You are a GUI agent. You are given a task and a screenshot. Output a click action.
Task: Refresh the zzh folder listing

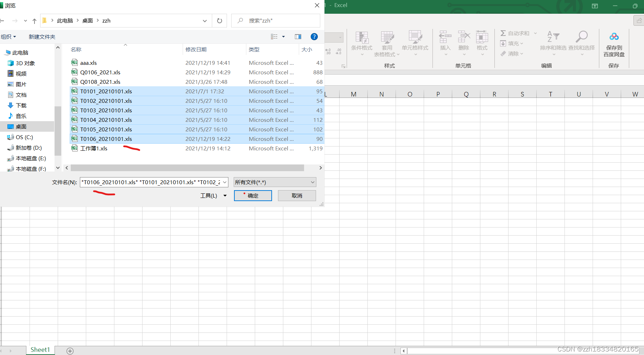tap(220, 21)
